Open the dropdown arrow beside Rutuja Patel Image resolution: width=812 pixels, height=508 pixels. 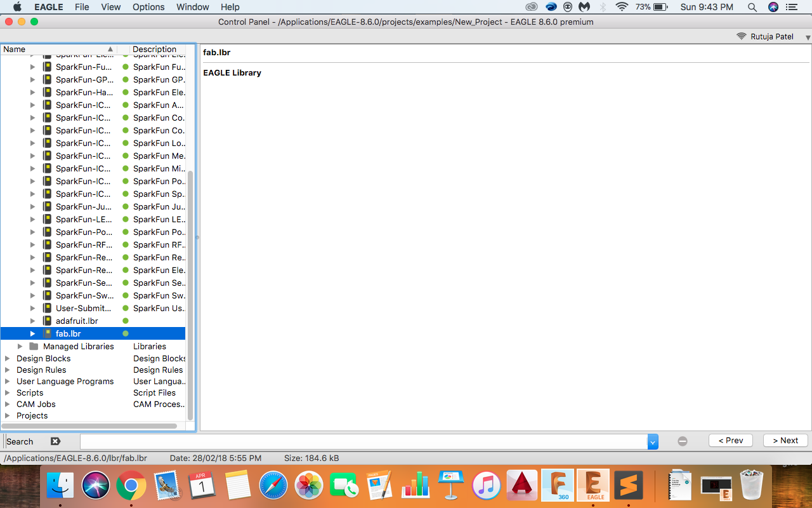(807, 37)
